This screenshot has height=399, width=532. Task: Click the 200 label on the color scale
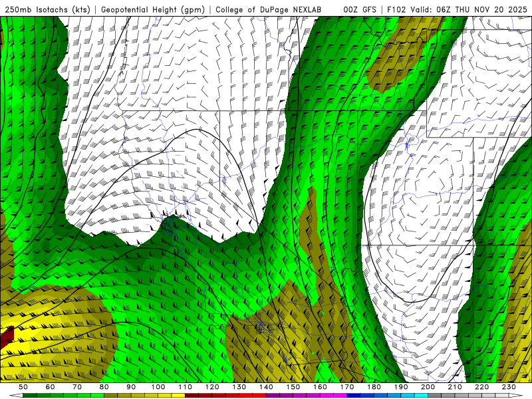pyautogui.click(x=428, y=387)
